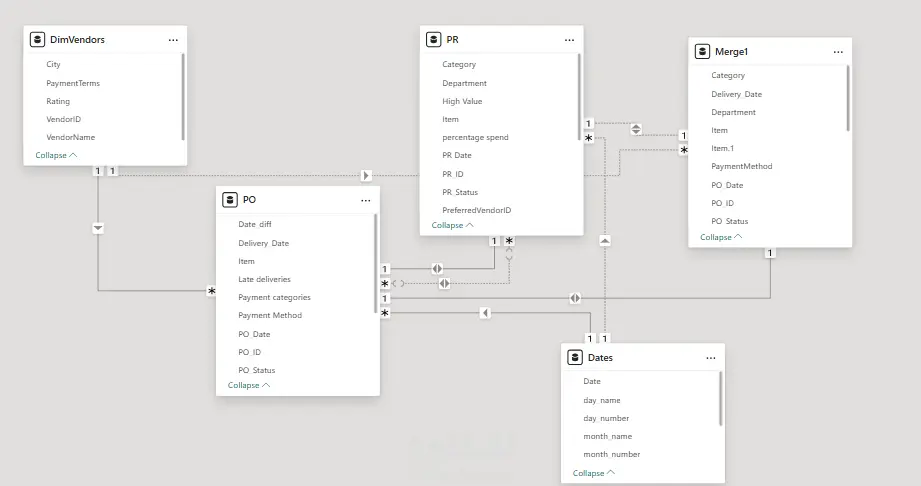Collapse the PR table fields
Viewport: 921px width, 486px height.
pos(452,225)
